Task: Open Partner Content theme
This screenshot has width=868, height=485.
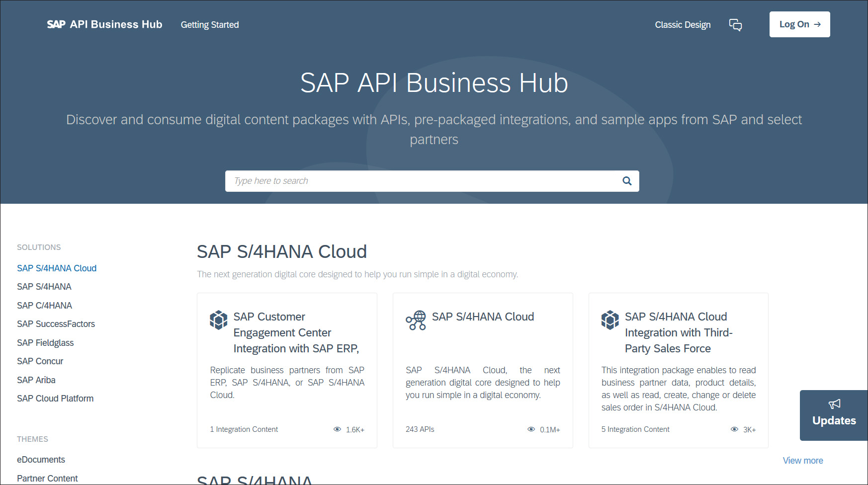Action: (x=47, y=479)
